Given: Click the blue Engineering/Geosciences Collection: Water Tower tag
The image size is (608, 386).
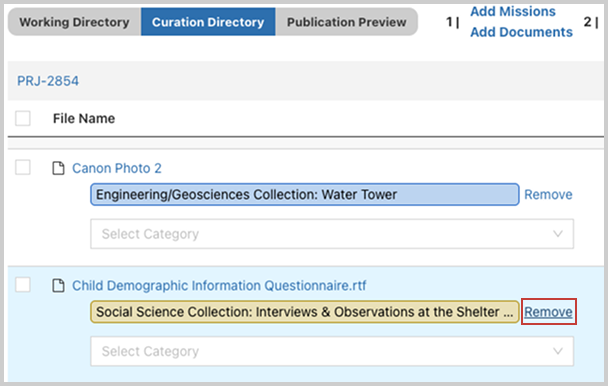Looking at the screenshot, I should [305, 194].
